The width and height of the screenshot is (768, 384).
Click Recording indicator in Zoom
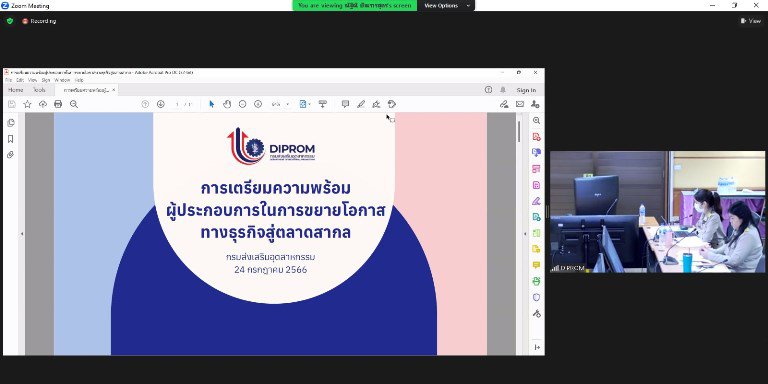39,21
